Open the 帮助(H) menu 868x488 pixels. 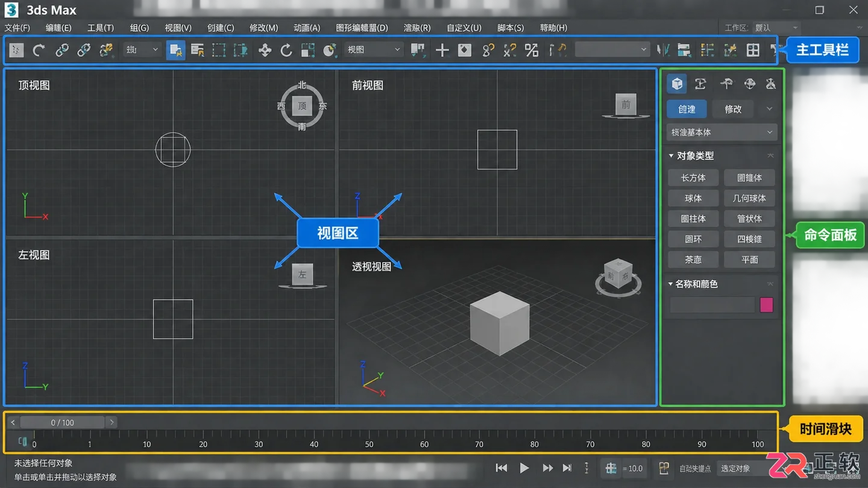click(553, 28)
